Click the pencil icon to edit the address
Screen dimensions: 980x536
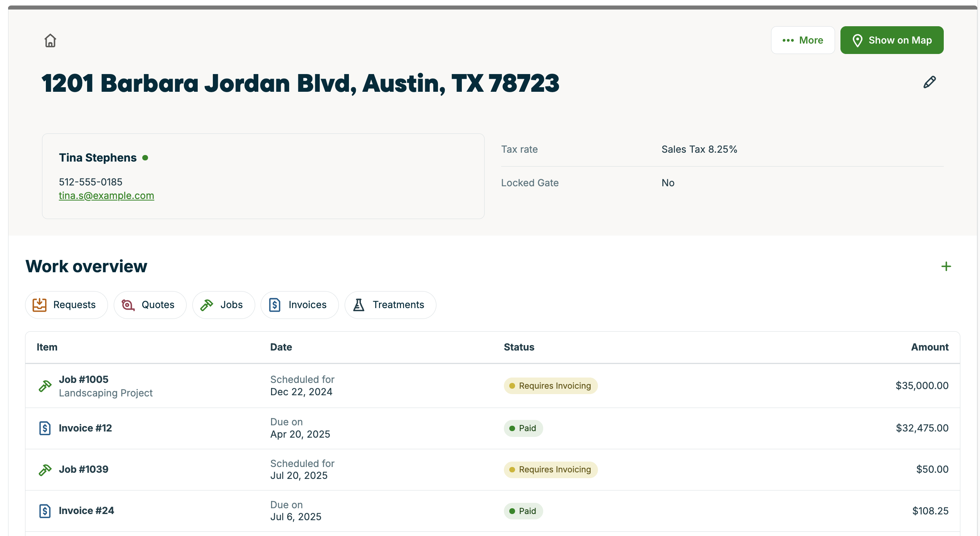pos(929,82)
